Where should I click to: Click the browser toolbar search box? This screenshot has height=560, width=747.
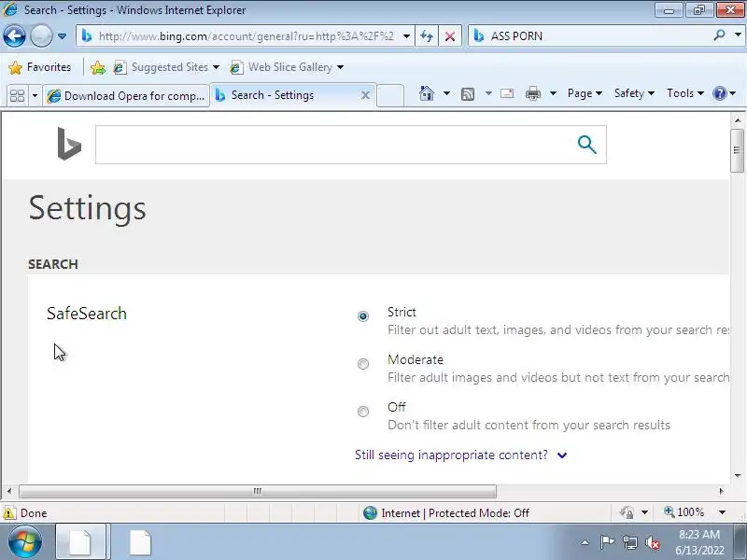click(x=591, y=35)
